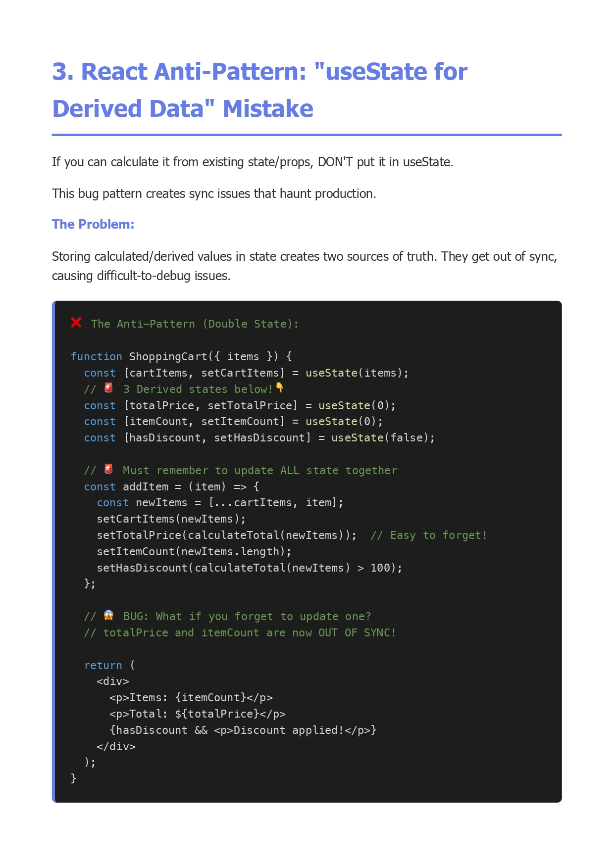Click the paragraph starting "Storing calculated/derived values"

304,266
